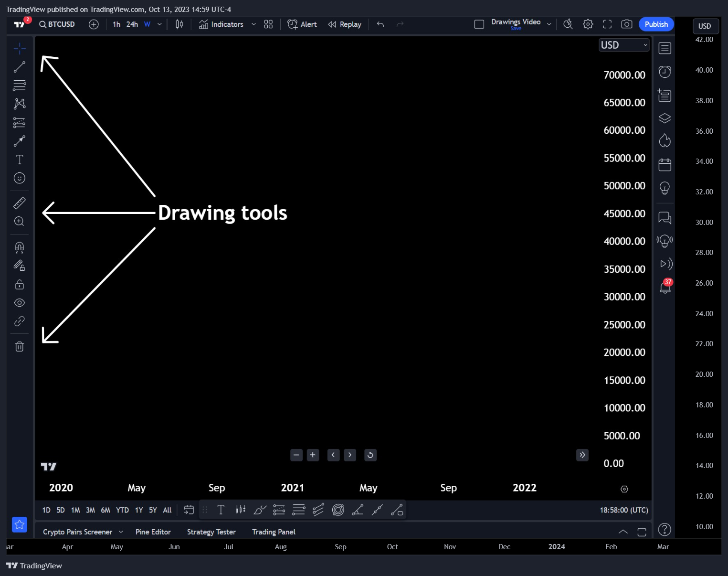Start bar Replay mode
The width and height of the screenshot is (728, 576).
click(345, 24)
